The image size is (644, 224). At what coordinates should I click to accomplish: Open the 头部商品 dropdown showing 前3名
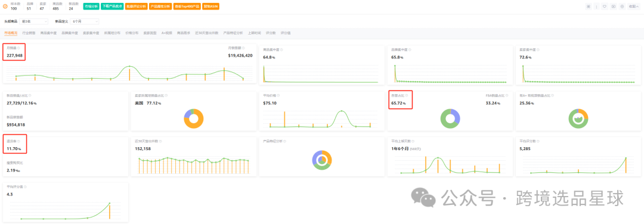(x=33, y=21)
